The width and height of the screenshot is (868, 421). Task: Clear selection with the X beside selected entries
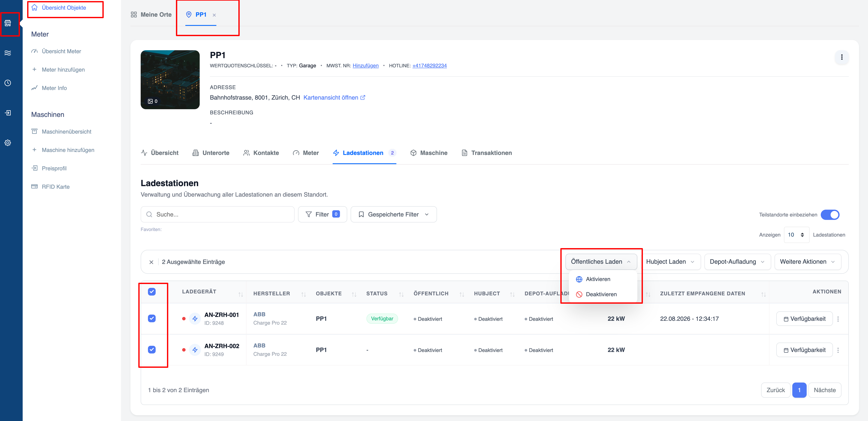151,262
